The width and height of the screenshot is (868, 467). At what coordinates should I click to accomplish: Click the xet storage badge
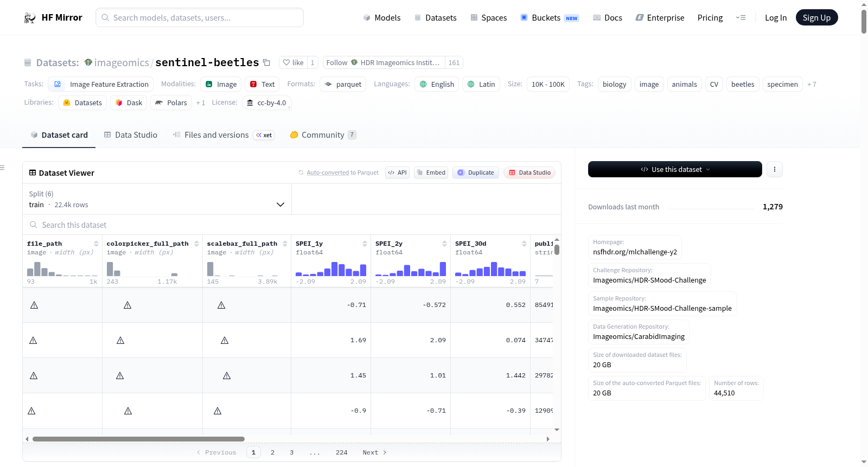pos(264,135)
